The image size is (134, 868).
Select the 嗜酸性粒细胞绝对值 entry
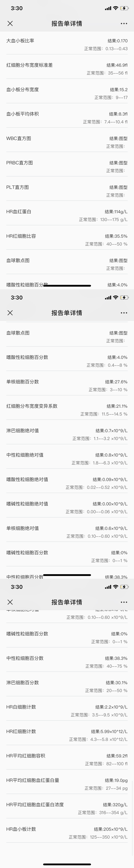click(67, 483)
